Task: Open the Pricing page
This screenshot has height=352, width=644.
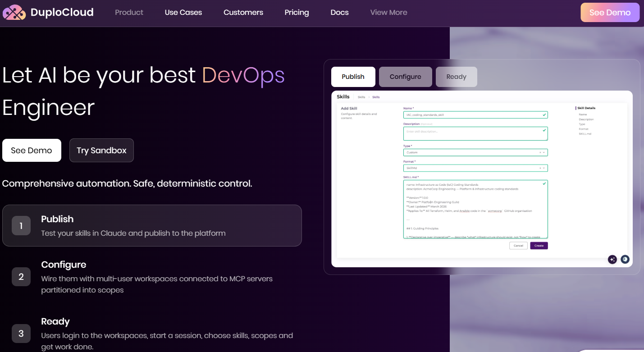Action: click(297, 13)
